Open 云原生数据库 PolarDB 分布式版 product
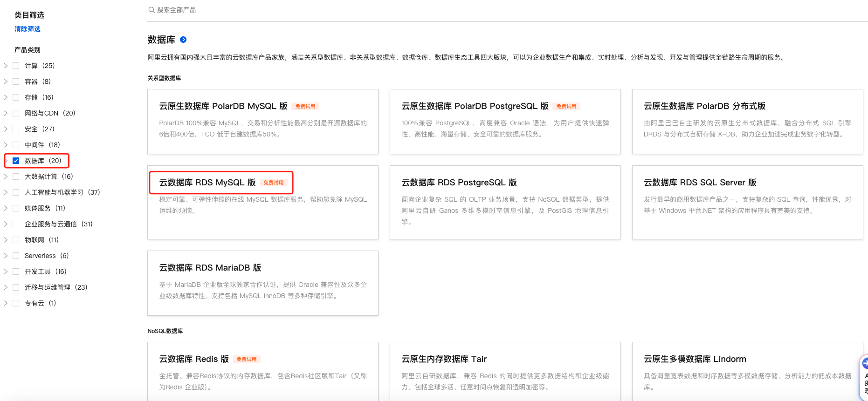Screen dimensions: 868x401 pos(705,106)
